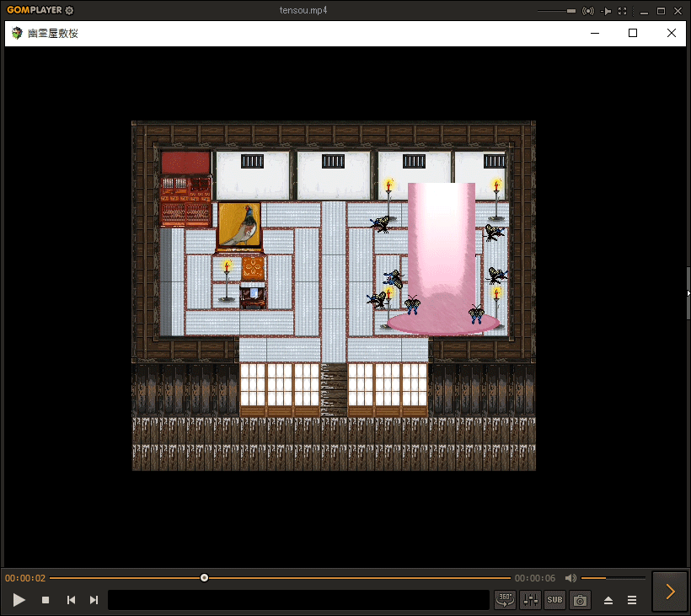Open the 360° video mode
691x616 pixels.
click(x=505, y=600)
